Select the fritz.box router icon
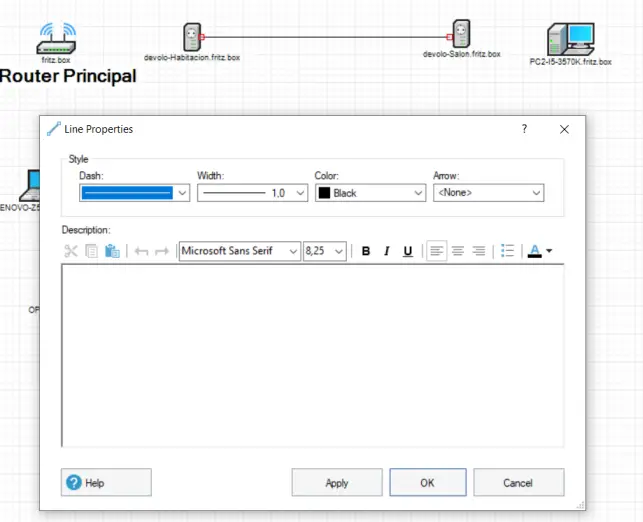643x522 pixels. (56, 39)
